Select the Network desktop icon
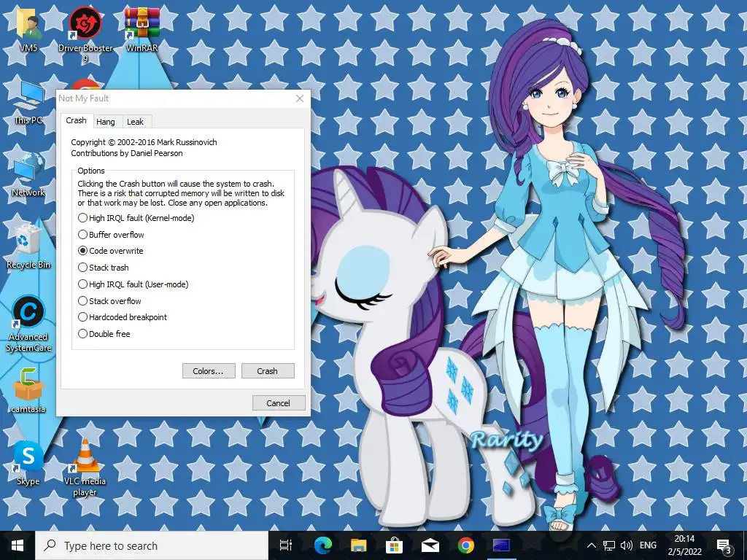 click(x=28, y=175)
